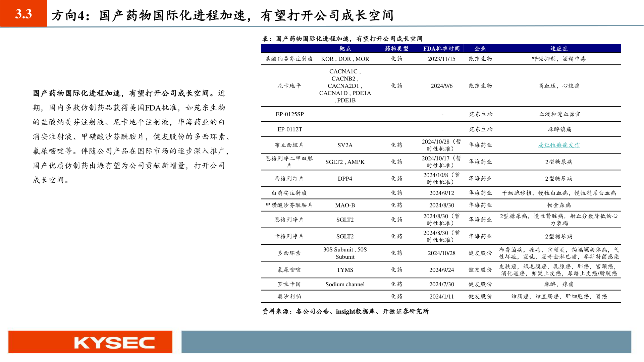Click the 2024/8/30 date in 甲磺酸沙芬酰胺片 row

coord(441,205)
